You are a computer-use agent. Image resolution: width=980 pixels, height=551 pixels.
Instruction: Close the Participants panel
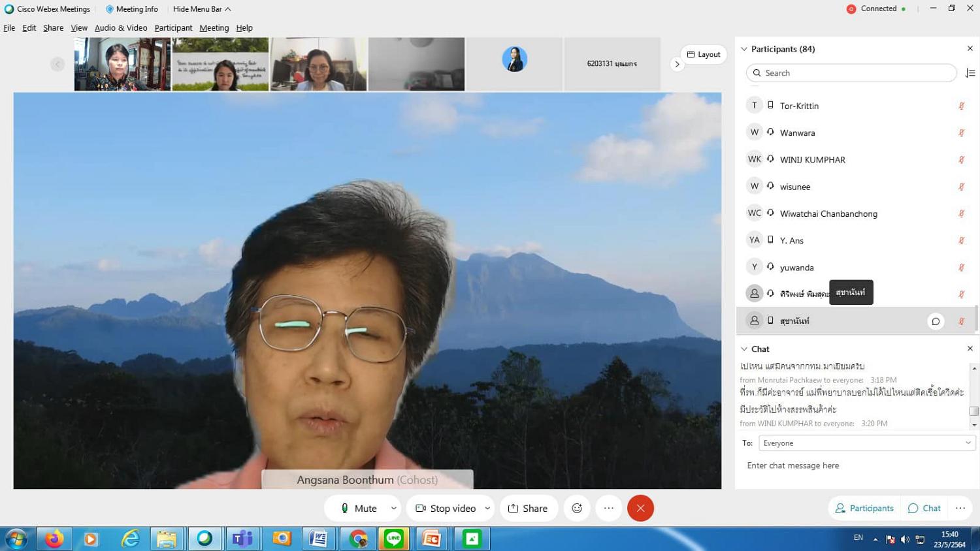point(970,49)
